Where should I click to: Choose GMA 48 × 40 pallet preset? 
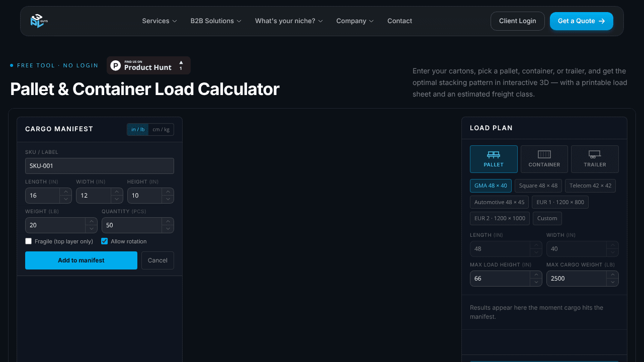tap(491, 186)
